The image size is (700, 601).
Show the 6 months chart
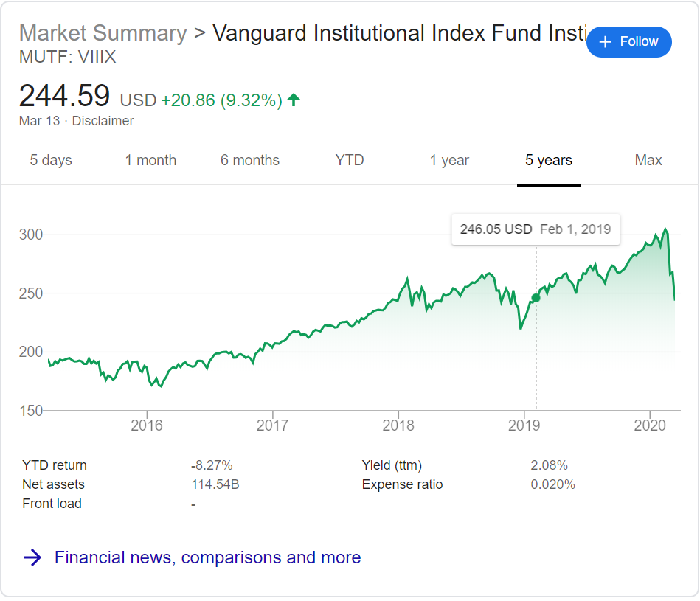[x=250, y=160]
